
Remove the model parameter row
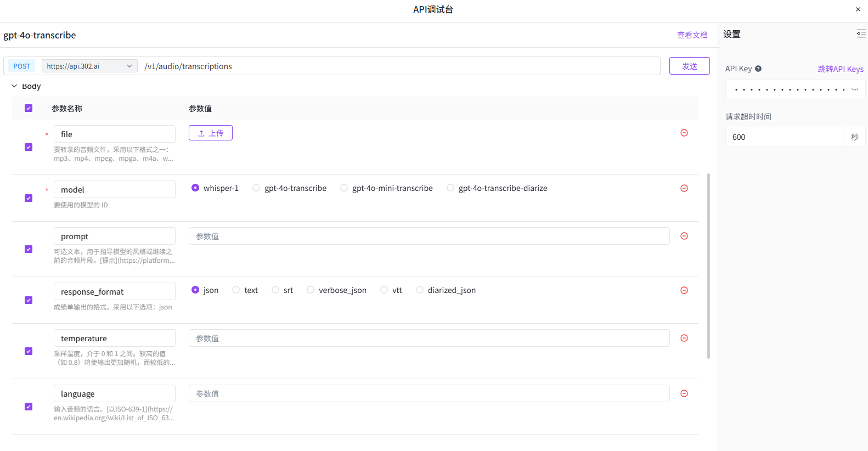[x=684, y=188]
